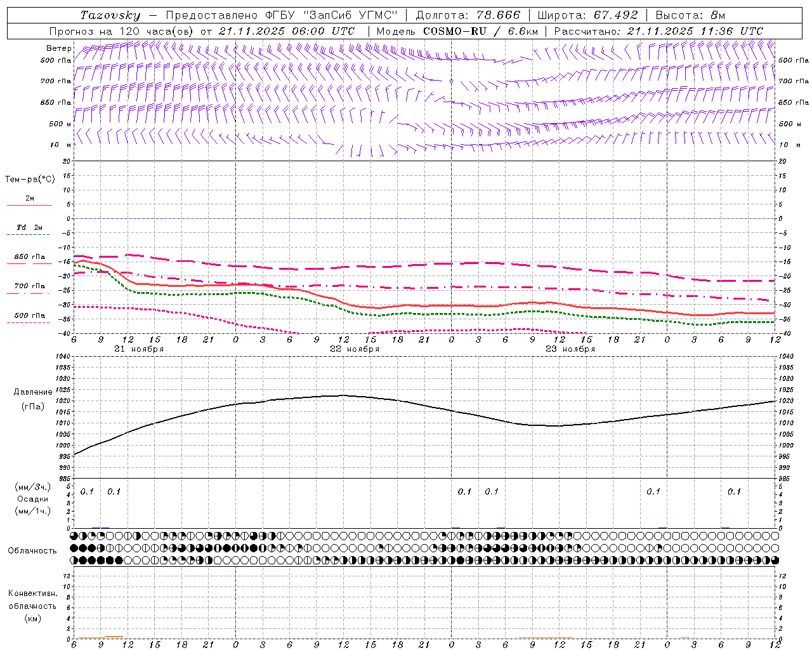Click the 21 ноября date label
Screen dimensions: 812x650
(139, 349)
